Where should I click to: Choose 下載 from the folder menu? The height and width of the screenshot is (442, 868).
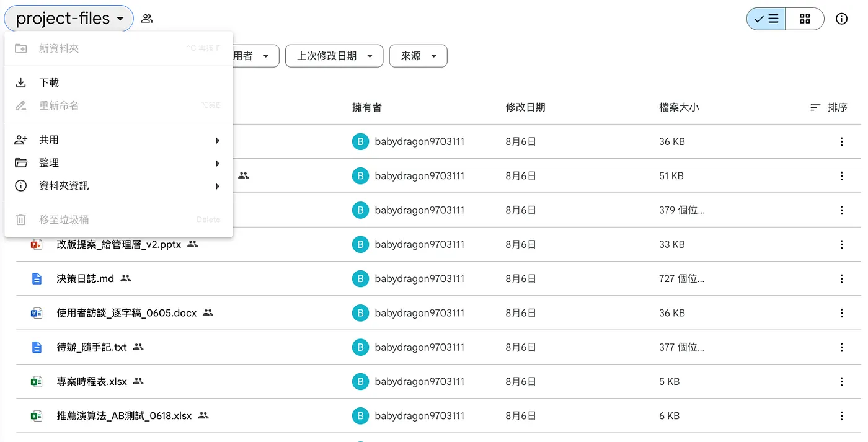[118, 82]
